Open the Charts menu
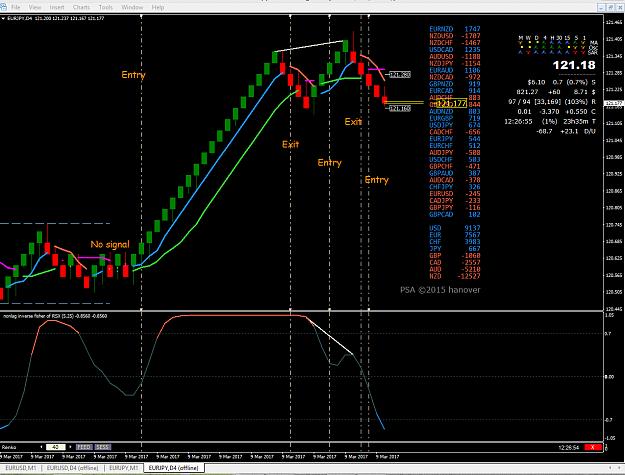 [81, 7]
